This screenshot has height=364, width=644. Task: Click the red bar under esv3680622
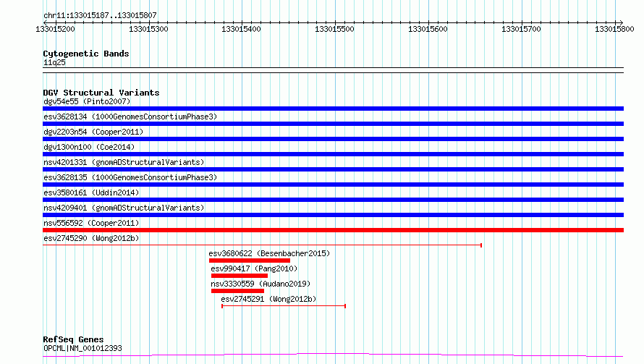pos(250,261)
